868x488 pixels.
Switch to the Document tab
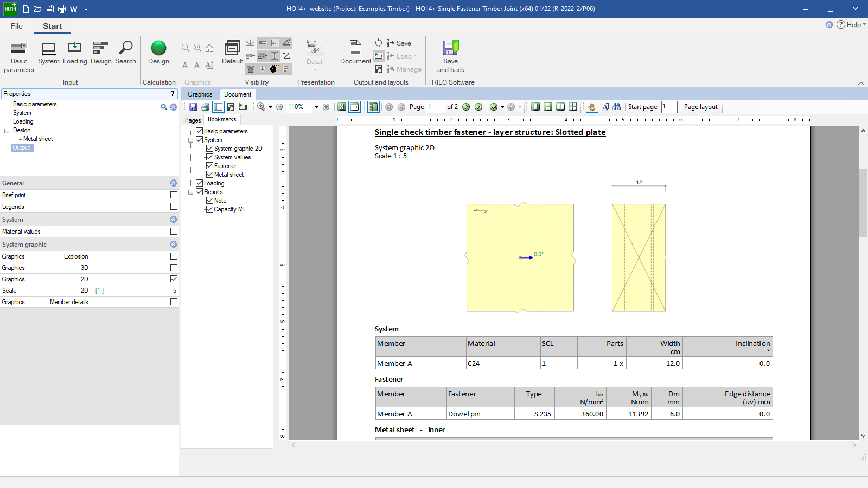tap(238, 94)
